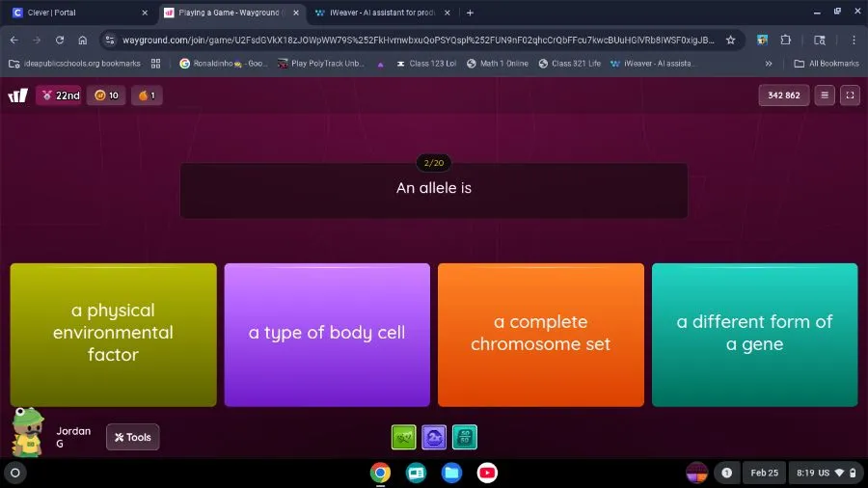
Task: Switch to the iWeaver AI assistant tab
Action: coord(382,13)
